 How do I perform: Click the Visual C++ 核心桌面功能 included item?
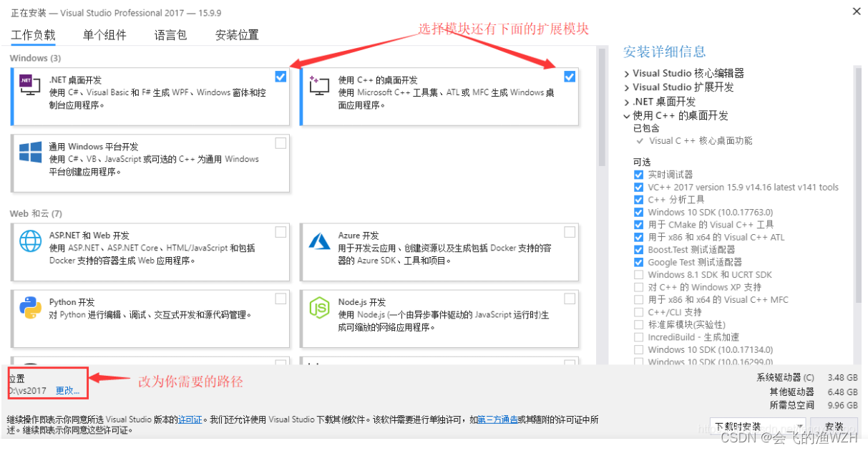coord(701,141)
